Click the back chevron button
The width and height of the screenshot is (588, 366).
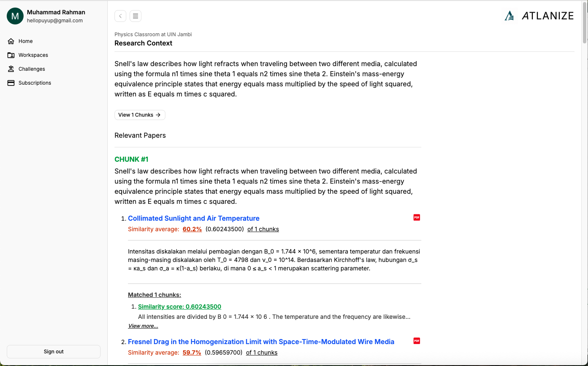[120, 16]
